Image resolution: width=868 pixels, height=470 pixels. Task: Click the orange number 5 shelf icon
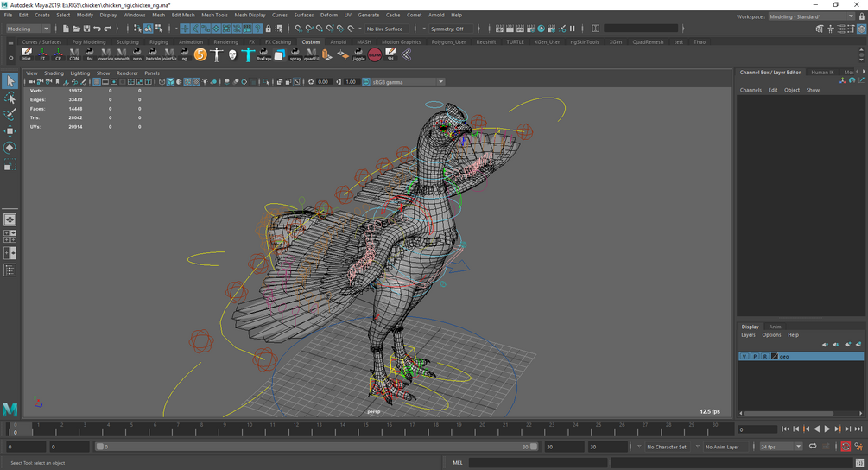click(200, 54)
